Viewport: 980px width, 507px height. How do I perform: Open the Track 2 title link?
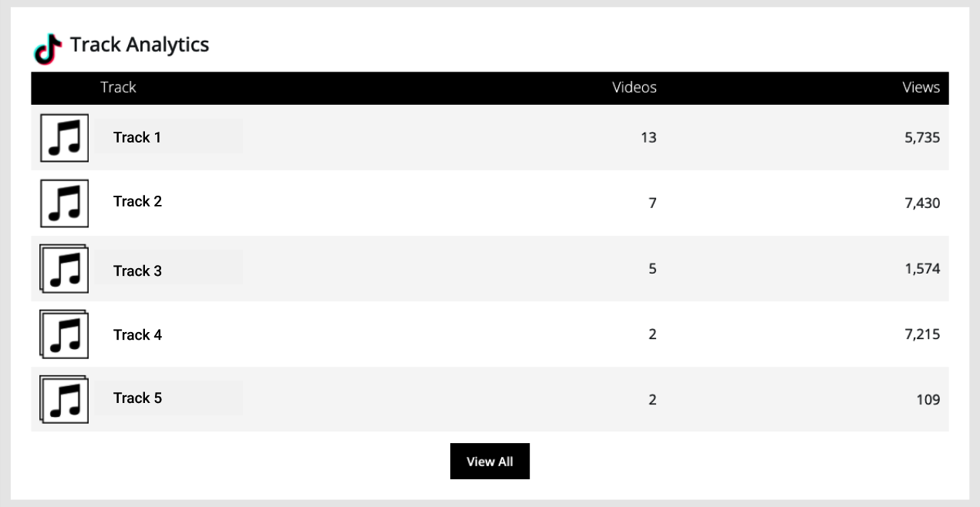(137, 201)
